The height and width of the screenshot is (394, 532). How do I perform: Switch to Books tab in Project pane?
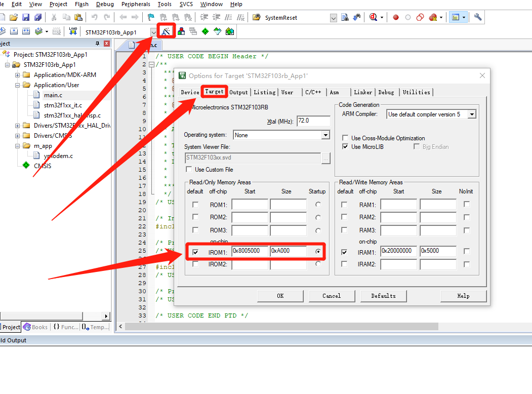point(35,327)
